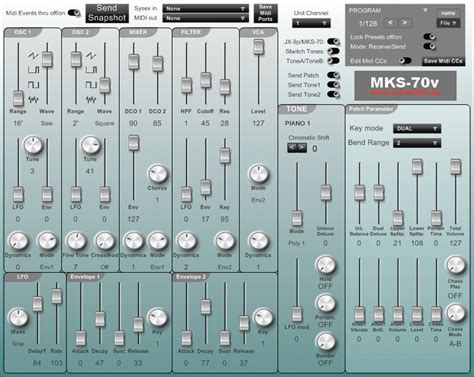This screenshot has height=377, width=474.
Task: Click the OSC 2 sawtooth waveform icon
Action: [x=91, y=55]
